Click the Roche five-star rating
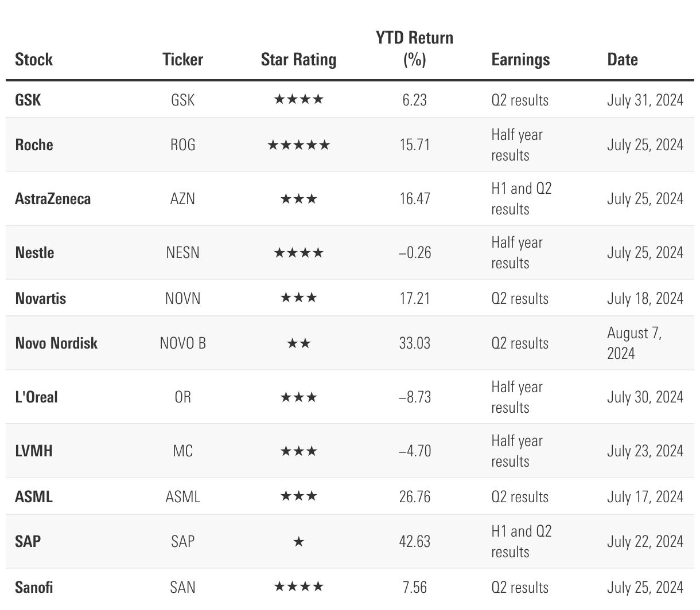Viewport: 700px width, 610px height. point(299,145)
